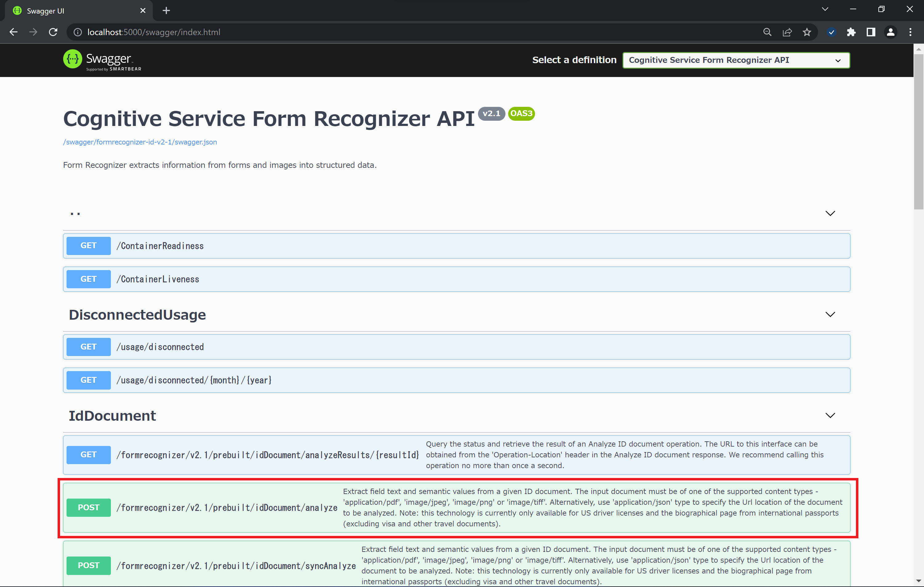The width and height of the screenshot is (924, 587).
Task: Toggle the browser side panel icon
Action: pos(871,32)
